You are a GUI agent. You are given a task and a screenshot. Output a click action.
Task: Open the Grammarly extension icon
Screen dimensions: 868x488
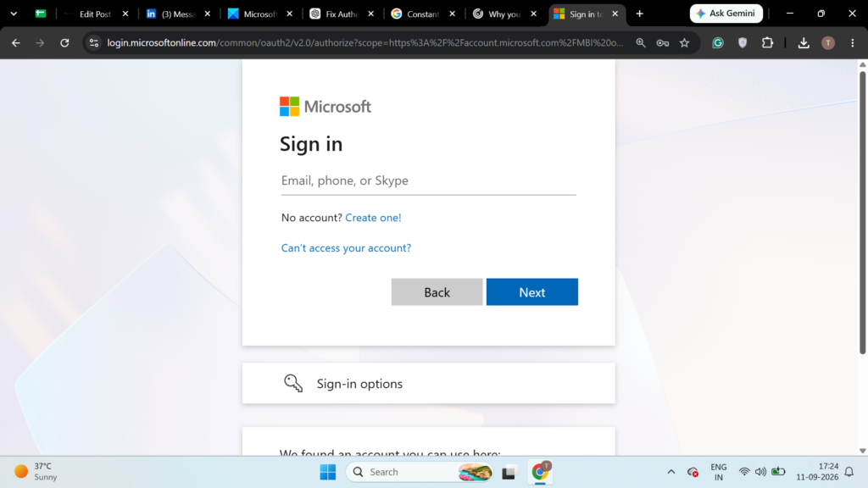click(x=718, y=42)
